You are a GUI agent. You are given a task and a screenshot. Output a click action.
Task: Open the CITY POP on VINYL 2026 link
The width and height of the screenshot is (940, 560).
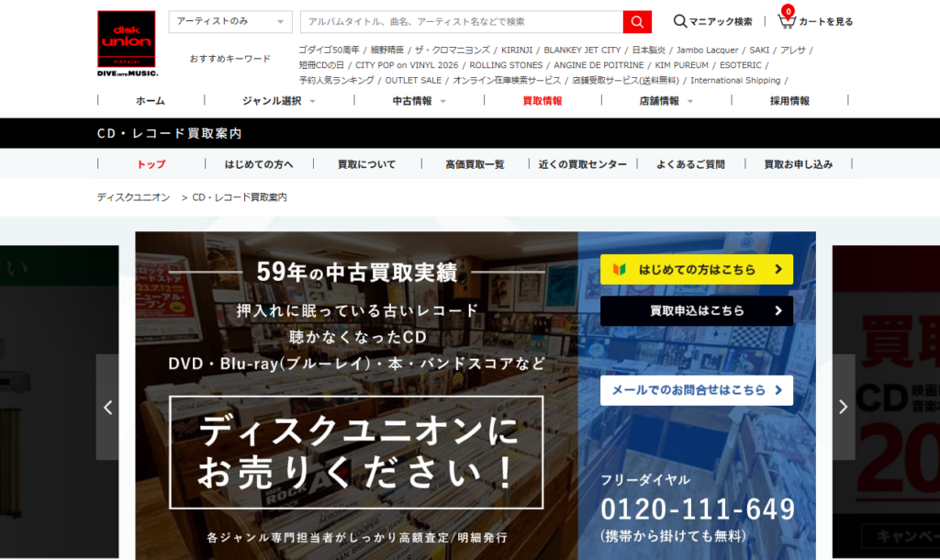click(407, 65)
